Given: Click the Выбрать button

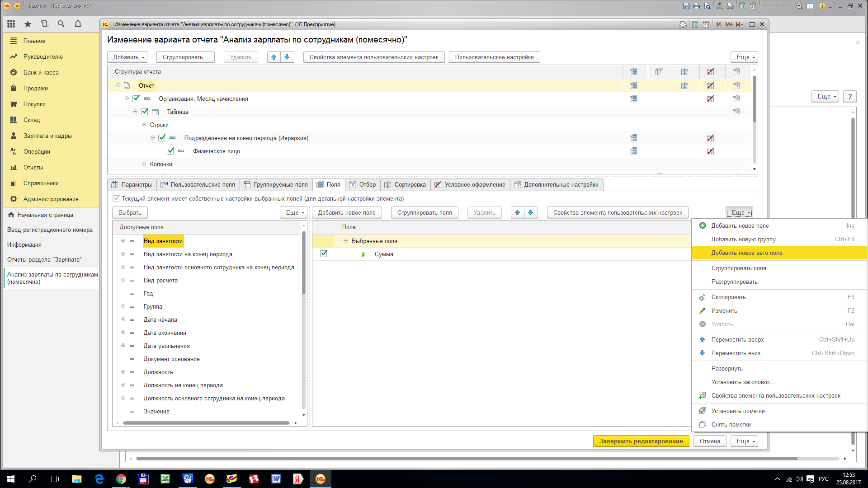Looking at the screenshot, I should (x=130, y=212).
